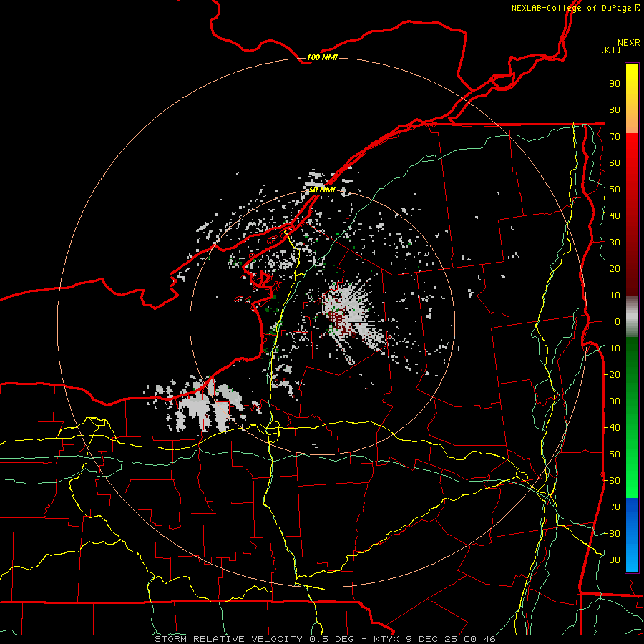Click the positive 60 scale value

(615, 162)
